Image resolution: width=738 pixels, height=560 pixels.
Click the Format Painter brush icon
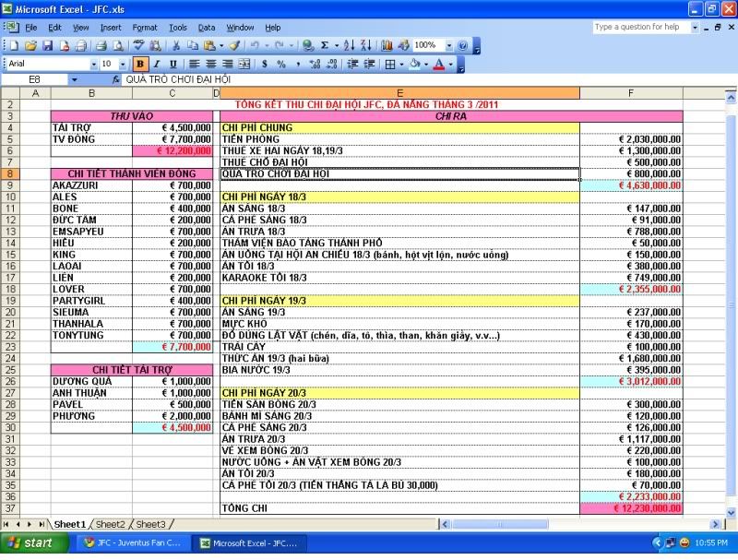pyautogui.click(x=234, y=45)
